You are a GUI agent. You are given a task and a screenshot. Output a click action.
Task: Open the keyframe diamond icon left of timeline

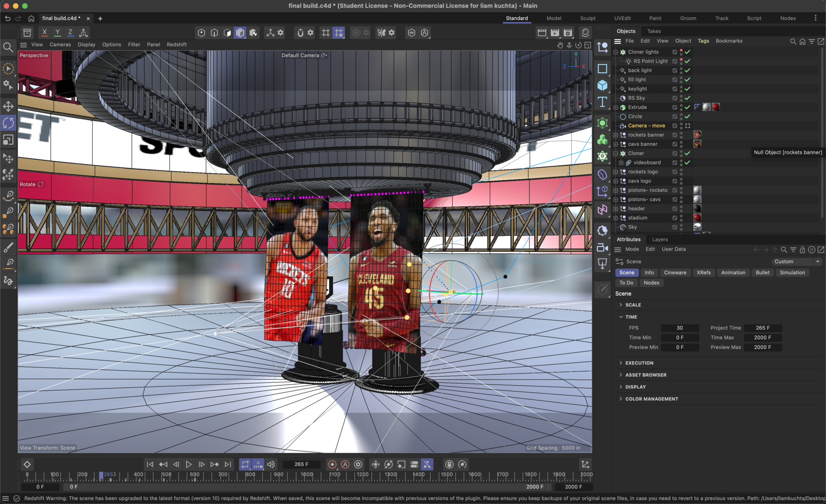(x=27, y=464)
